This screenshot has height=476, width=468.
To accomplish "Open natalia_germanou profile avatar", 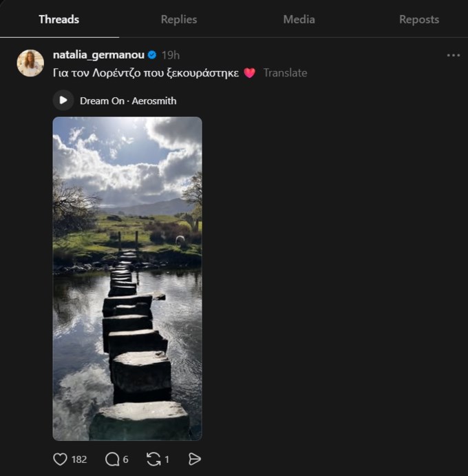I will [30, 63].
